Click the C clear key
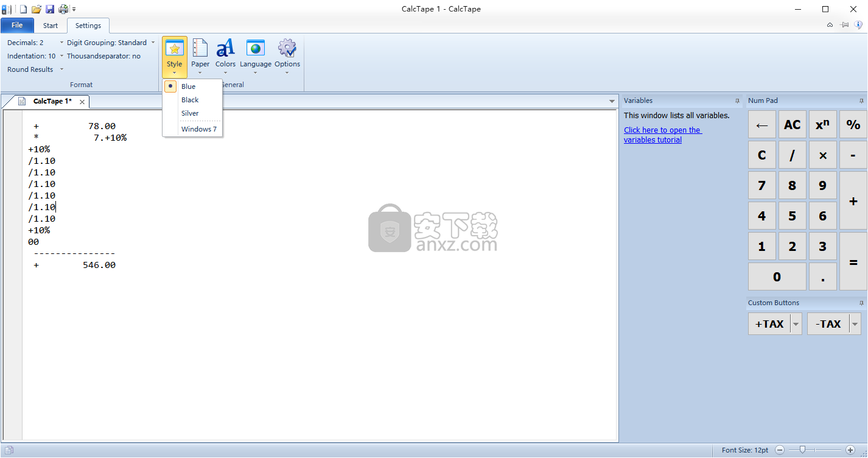868x458 pixels. click(761, 155)
